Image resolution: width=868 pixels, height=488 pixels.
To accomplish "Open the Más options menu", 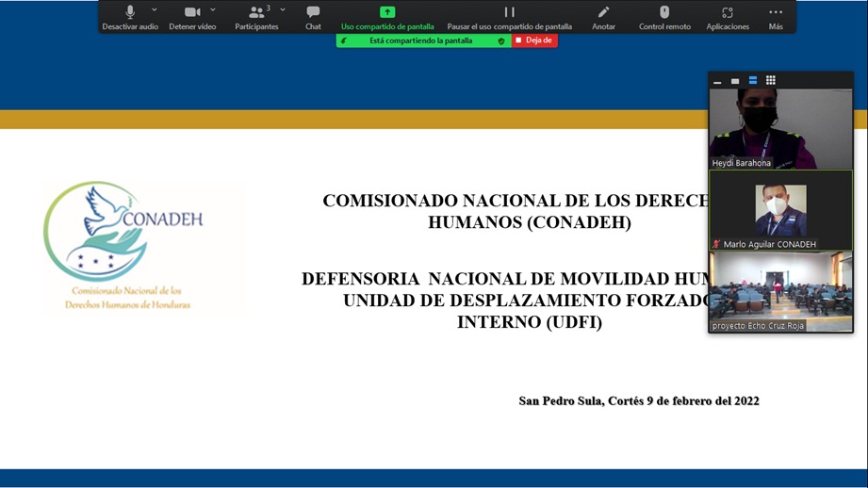I will click(x=776, y=18).
